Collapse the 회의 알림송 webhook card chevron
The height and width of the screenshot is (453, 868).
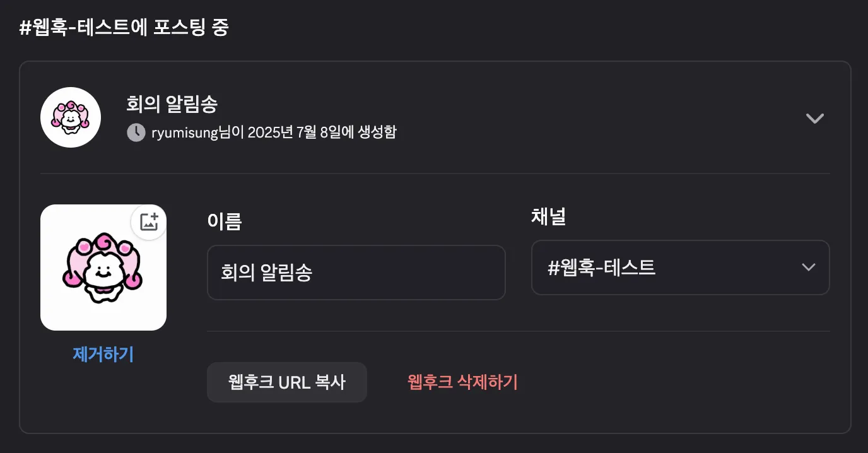coord(814,118)
